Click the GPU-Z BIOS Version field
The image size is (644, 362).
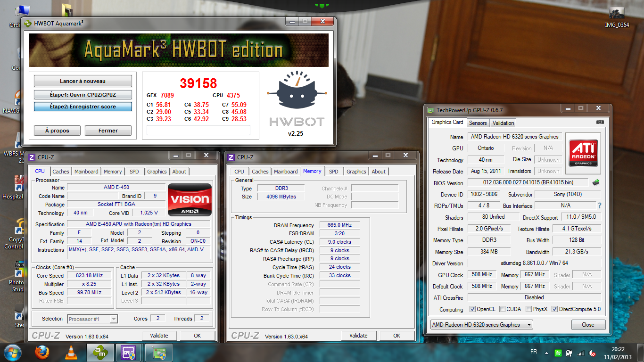tap(528, 182)
